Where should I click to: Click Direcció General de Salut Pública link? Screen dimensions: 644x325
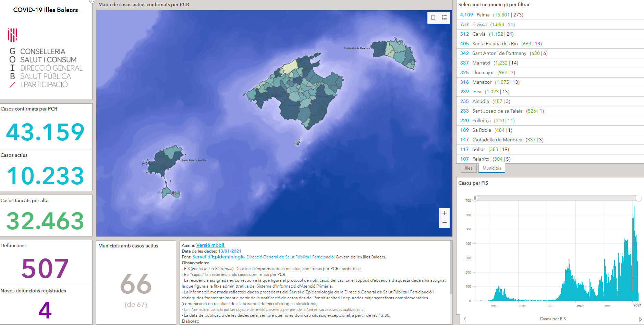click(290, 257)
